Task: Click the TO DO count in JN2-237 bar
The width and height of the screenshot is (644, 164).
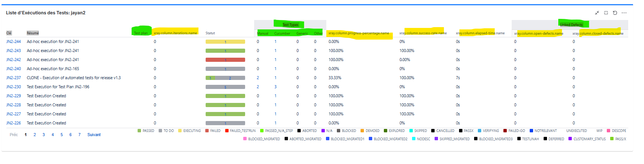Action: 230,78
